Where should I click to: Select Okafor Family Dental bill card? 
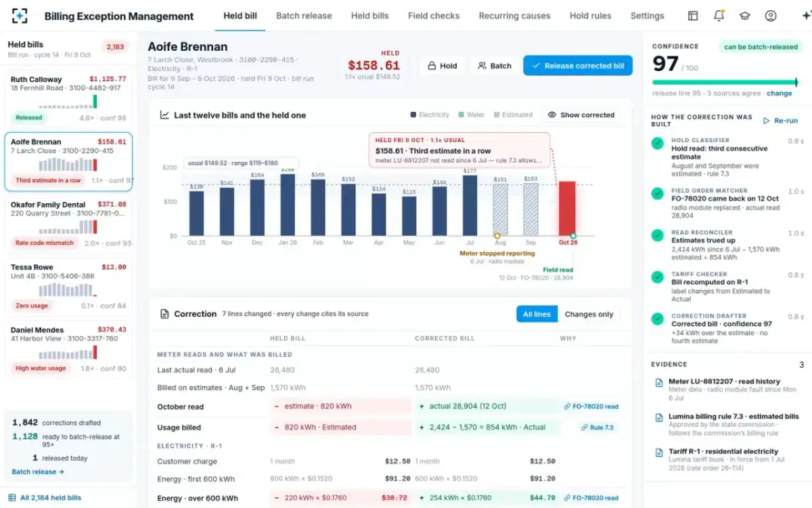(68, 224)
